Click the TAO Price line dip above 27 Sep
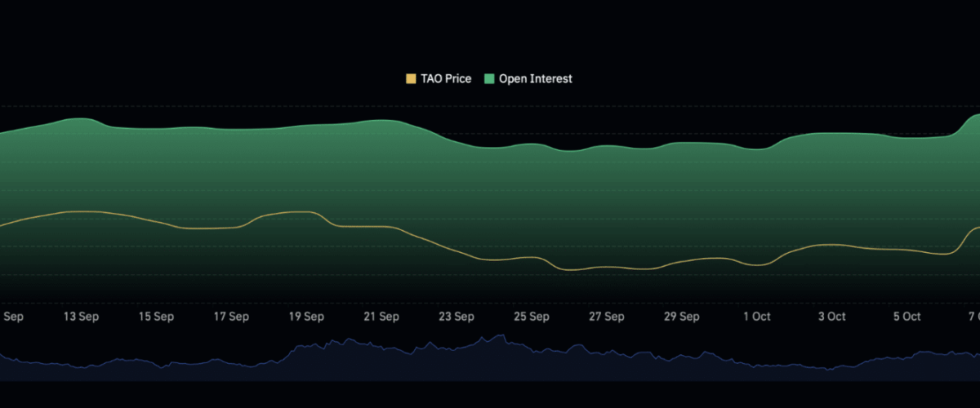 [607, 267]
